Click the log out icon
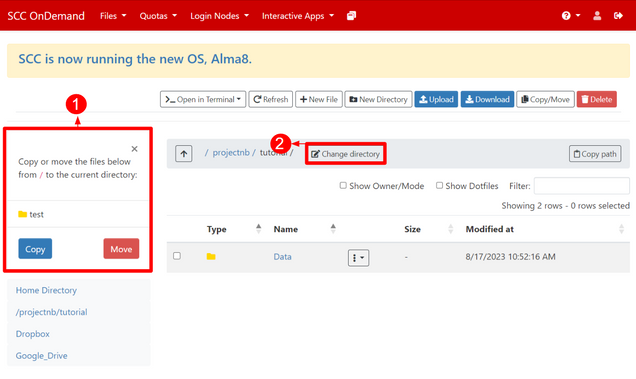636x379 pixels. coord(618,16)
